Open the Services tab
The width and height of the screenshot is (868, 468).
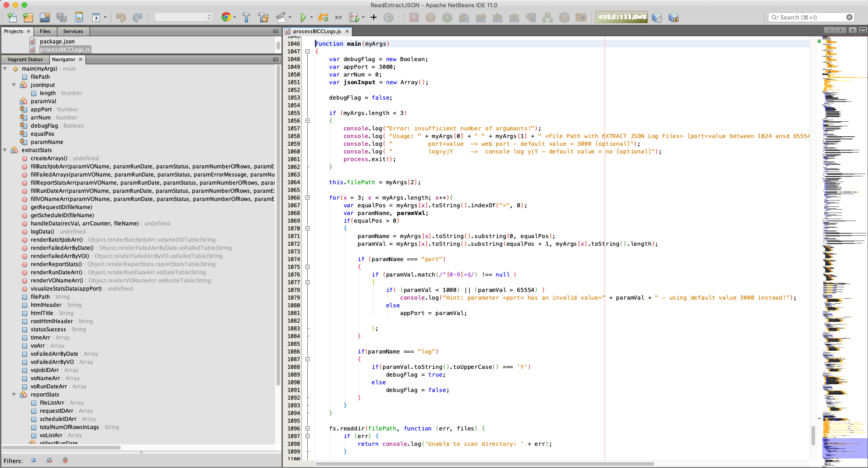(73, 31)
